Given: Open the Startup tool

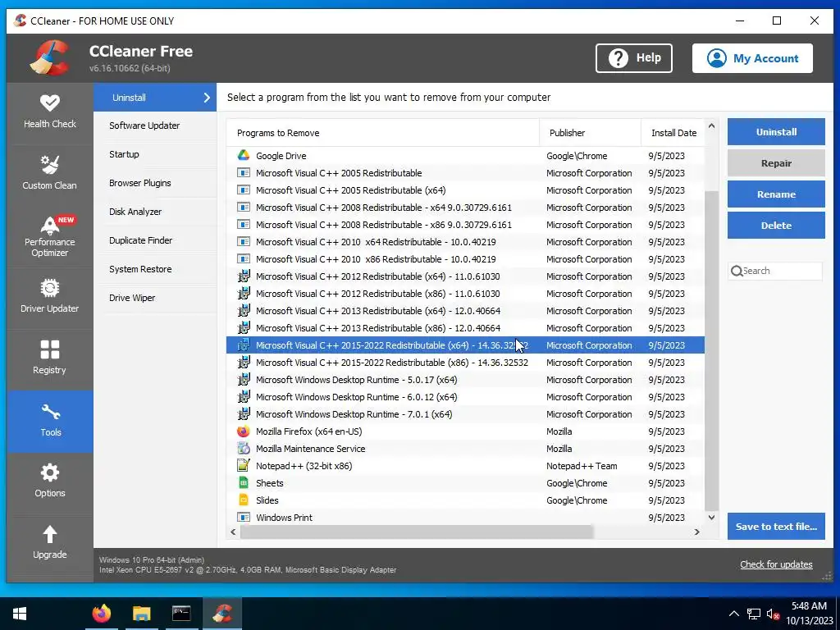Looking at the screenshot, I should point(155,154).
